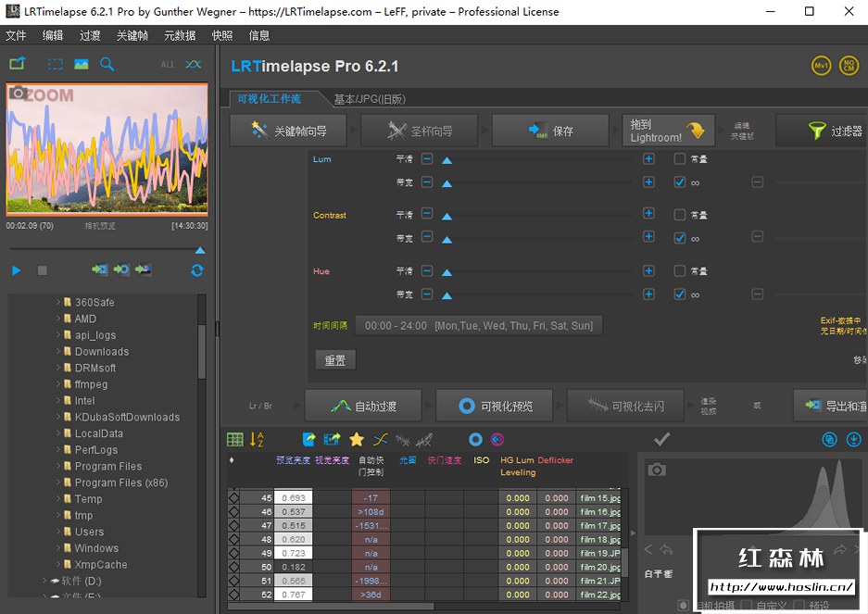Click the 关键帧向导 button
Image resolution: width=868 pixels, height=614 pixels.
point(288,131)
